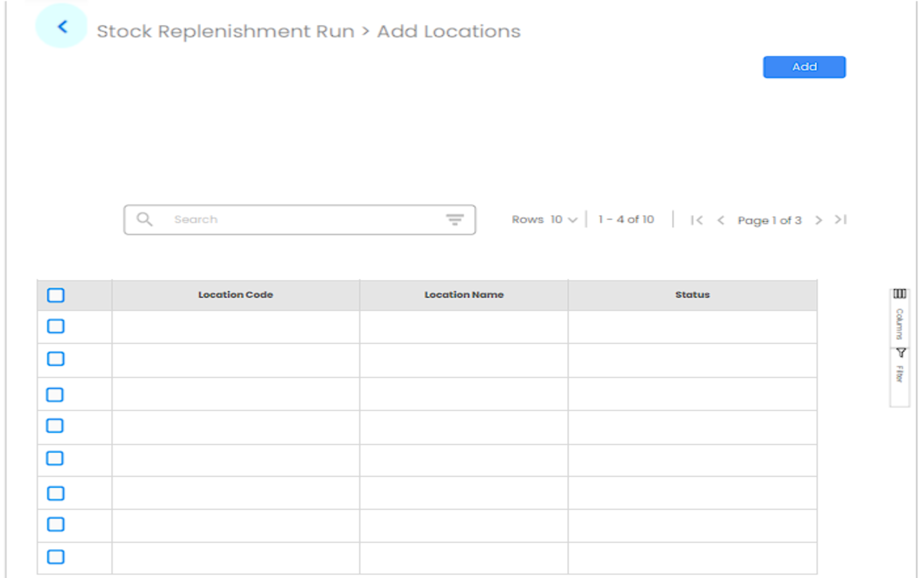Jump to last page icon
This screenshot has height=578, width=924.
click(841, 220)
